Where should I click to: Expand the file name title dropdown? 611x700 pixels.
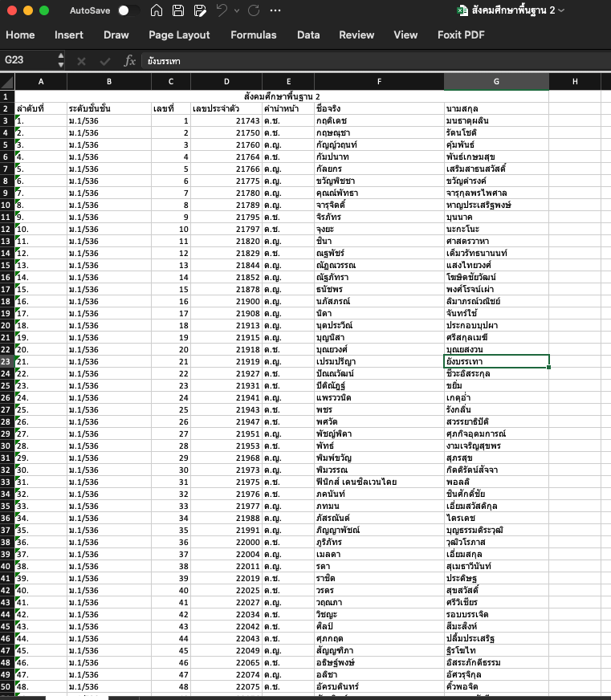point(561,10)
